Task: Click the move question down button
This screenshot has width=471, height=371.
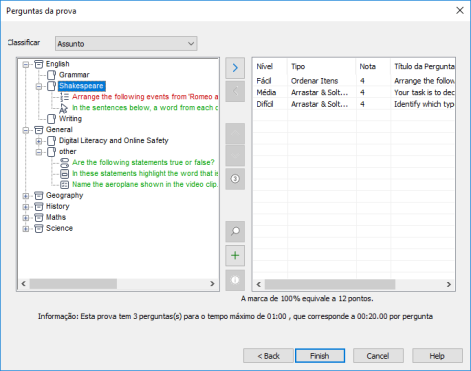Action: pyautogui.click(x=235, y=156)
